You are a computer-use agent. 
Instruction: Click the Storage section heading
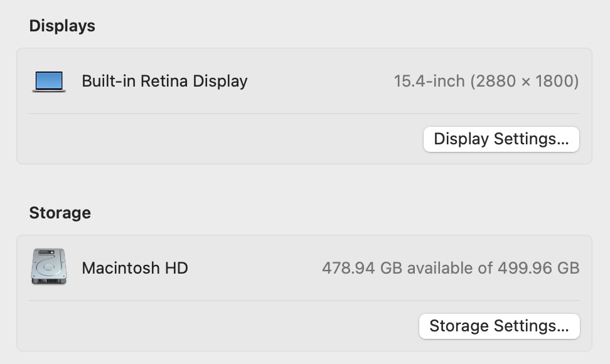[x=60, y=213]
